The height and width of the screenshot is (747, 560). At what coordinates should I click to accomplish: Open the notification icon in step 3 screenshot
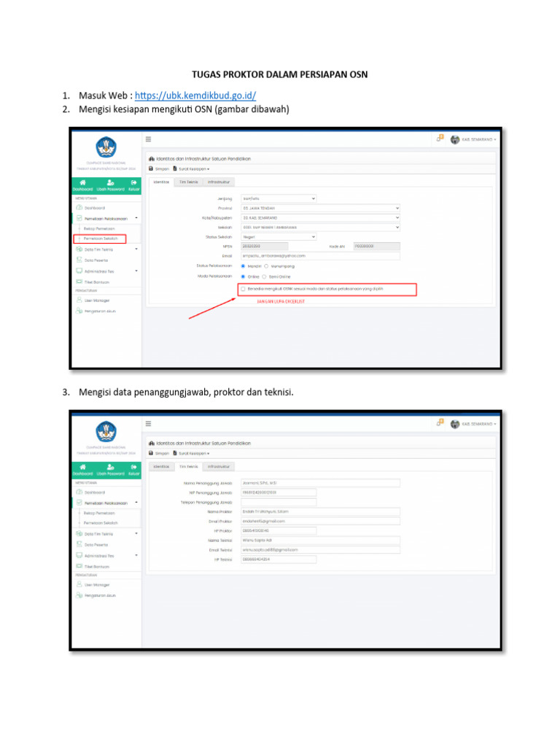[440, 422]
